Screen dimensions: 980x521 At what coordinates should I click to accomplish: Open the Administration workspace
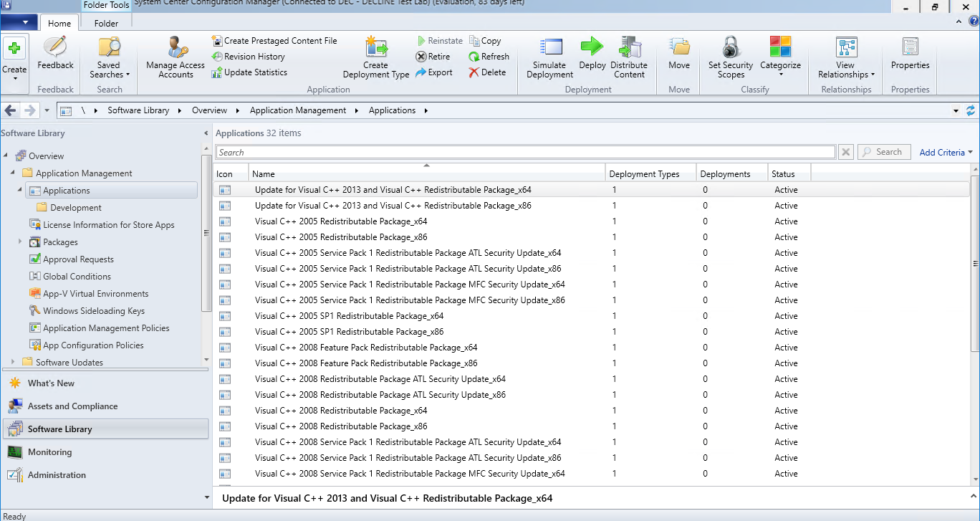(105, 475)
